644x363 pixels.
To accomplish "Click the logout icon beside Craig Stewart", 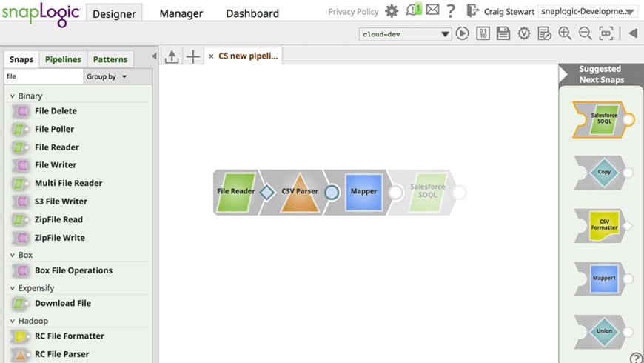I will [473, 10].
